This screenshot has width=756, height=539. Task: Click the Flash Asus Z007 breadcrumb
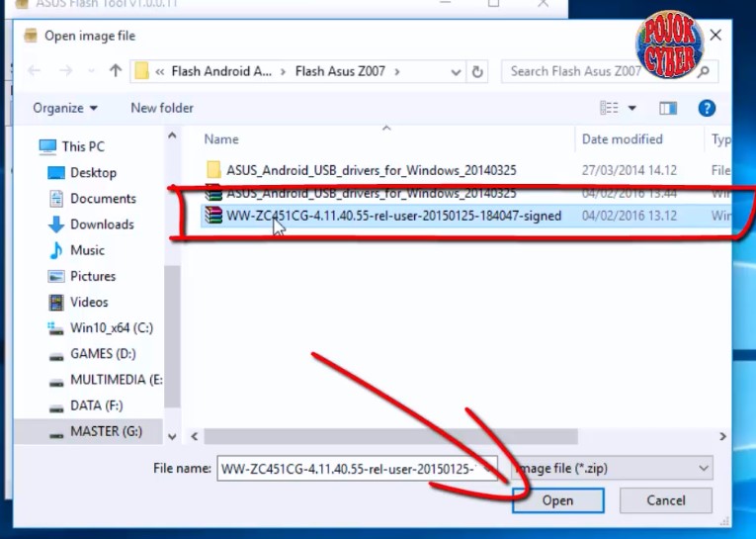coord(340,71)
